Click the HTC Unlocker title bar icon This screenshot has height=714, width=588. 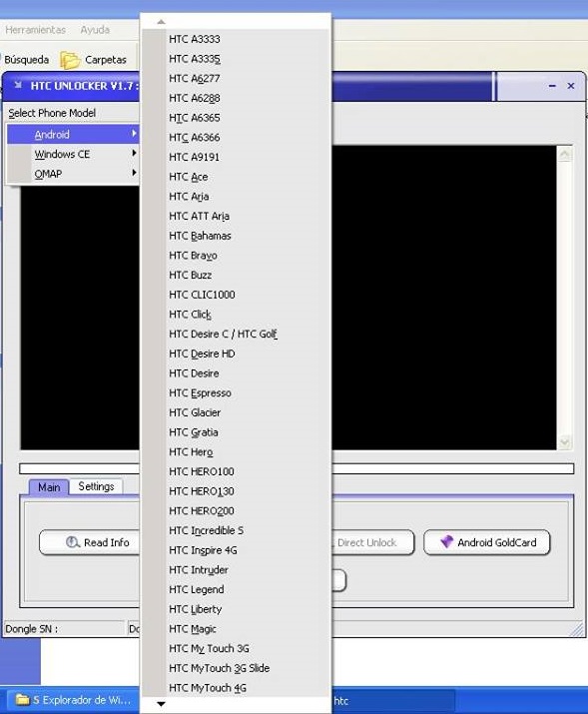(18, 85)
